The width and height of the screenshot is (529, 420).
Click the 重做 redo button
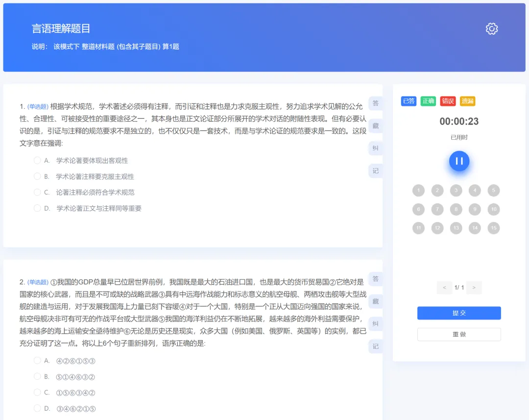[459, 334]
